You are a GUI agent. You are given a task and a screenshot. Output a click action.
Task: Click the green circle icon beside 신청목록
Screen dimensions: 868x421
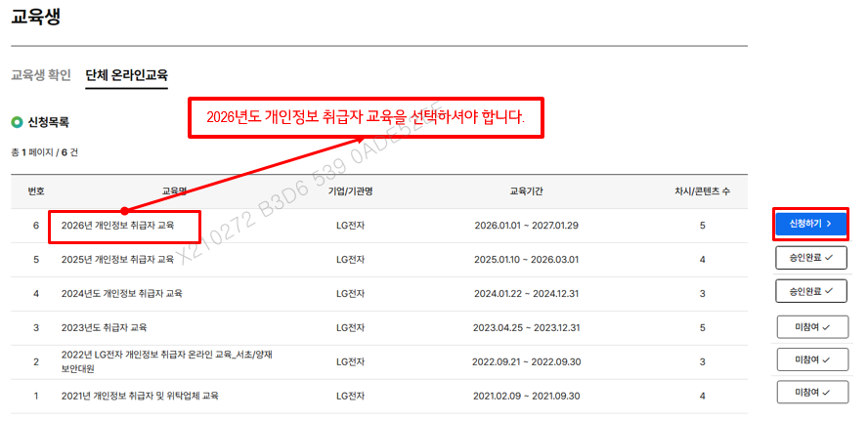click(17, 123)
